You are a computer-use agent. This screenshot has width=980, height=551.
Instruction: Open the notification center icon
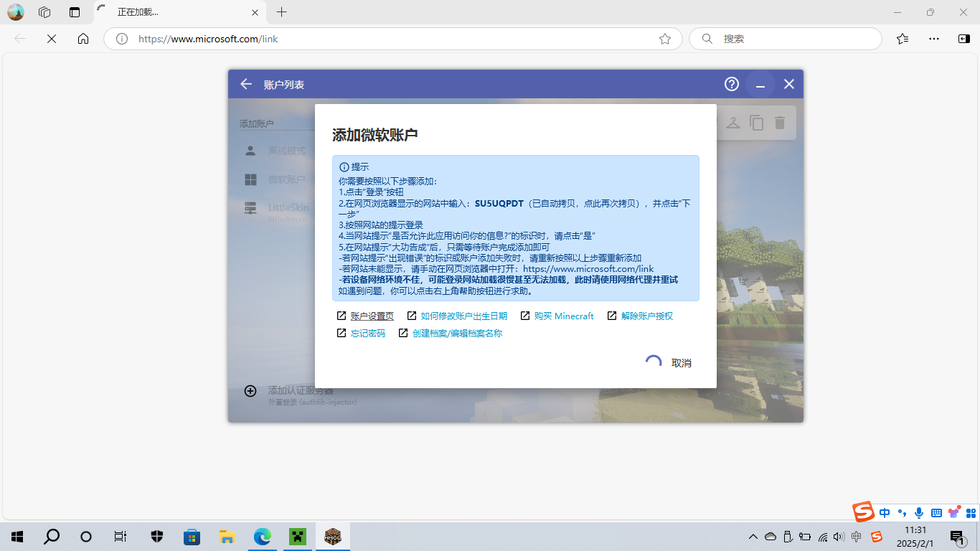956,537
